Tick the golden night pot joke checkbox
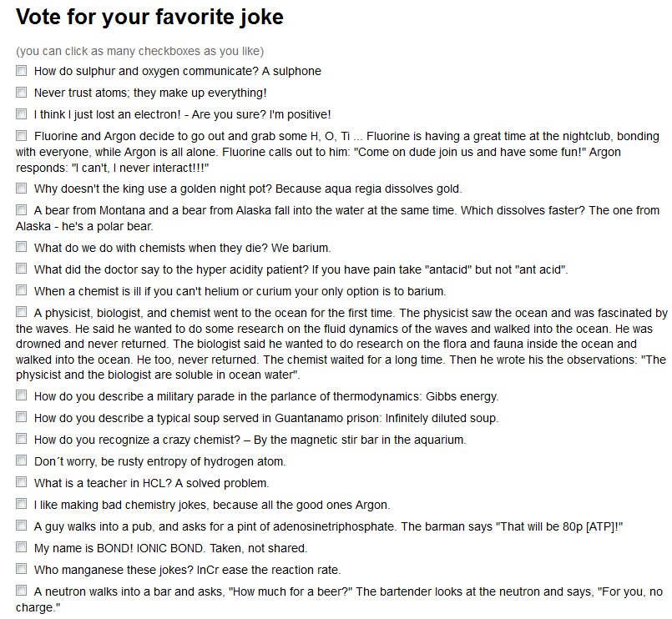This screenshot has height=619, width=672. [x=22, y=188]
